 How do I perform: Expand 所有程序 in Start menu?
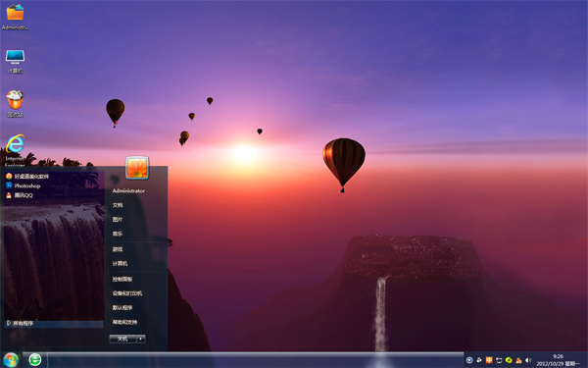(54, 323)
